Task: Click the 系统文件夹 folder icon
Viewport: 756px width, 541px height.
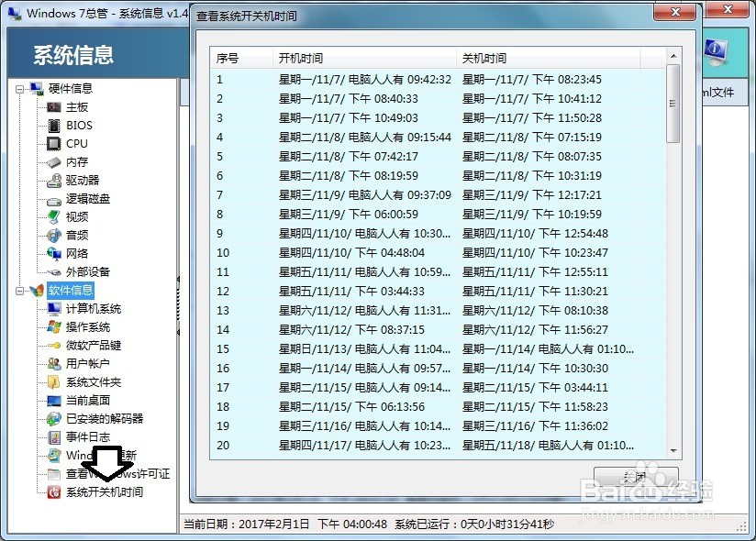Action: (x=54, y=382)
